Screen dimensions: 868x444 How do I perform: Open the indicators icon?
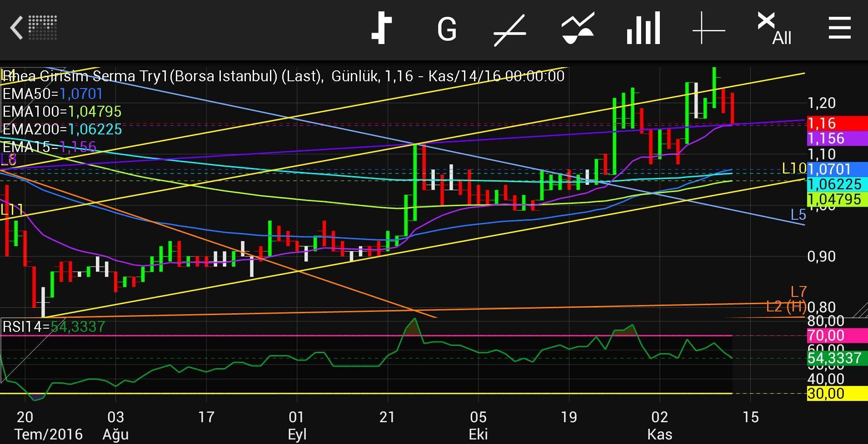point(577,30)
